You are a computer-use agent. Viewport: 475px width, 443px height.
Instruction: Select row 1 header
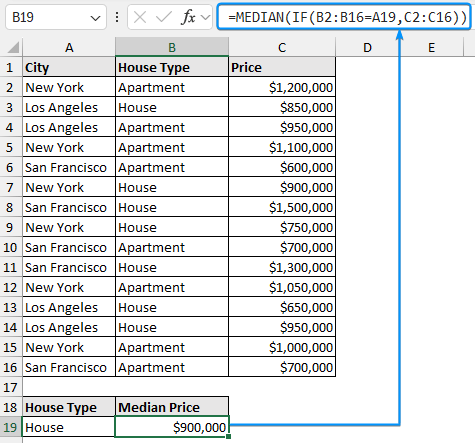pos(10,67)
